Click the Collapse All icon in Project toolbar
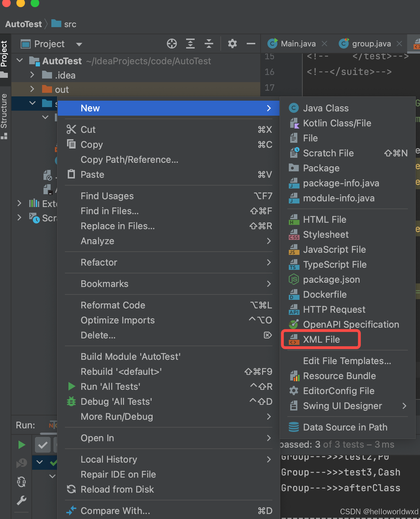The width and height of the screenshot is (420, 519). tap(209, 44)
